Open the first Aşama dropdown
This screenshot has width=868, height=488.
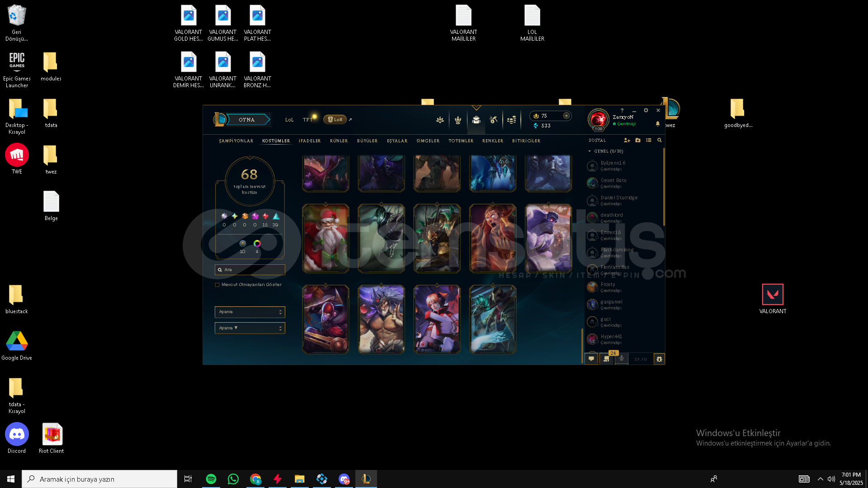[250, 312]
